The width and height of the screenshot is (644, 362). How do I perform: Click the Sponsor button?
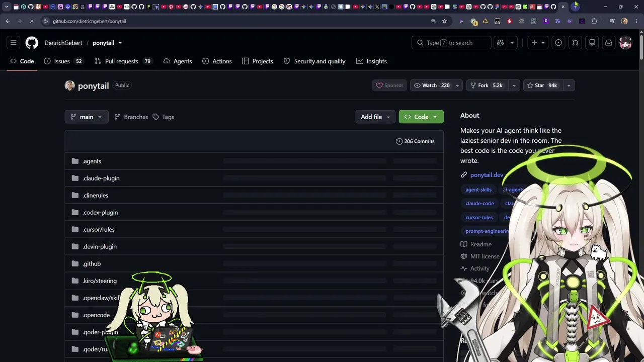(x=389, y=85)
